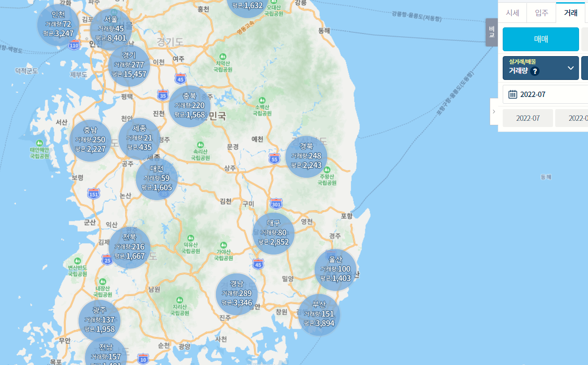
Task: Click the 2022-07 date input field
Action: pos(545,94)
